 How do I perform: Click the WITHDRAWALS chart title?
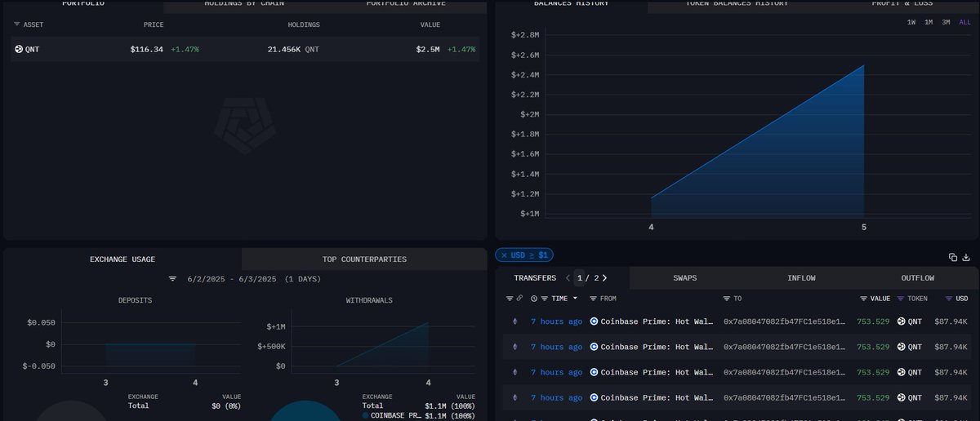coord(369,300)
